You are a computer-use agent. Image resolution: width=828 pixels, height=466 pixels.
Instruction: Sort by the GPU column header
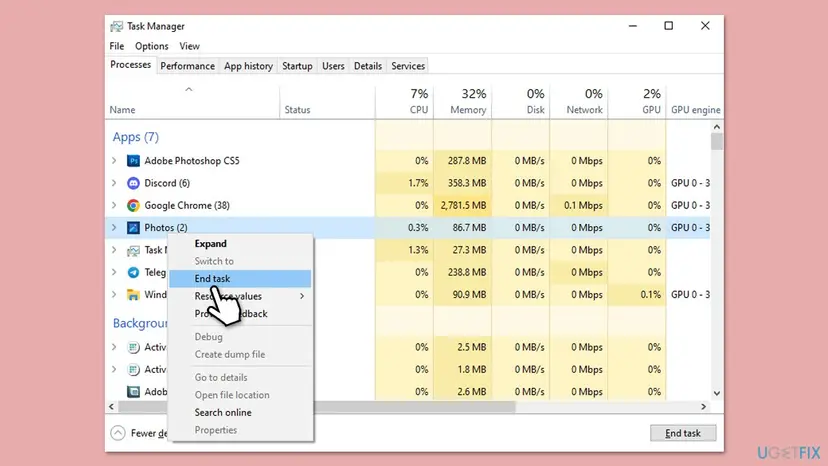click(x=637, y=101)
